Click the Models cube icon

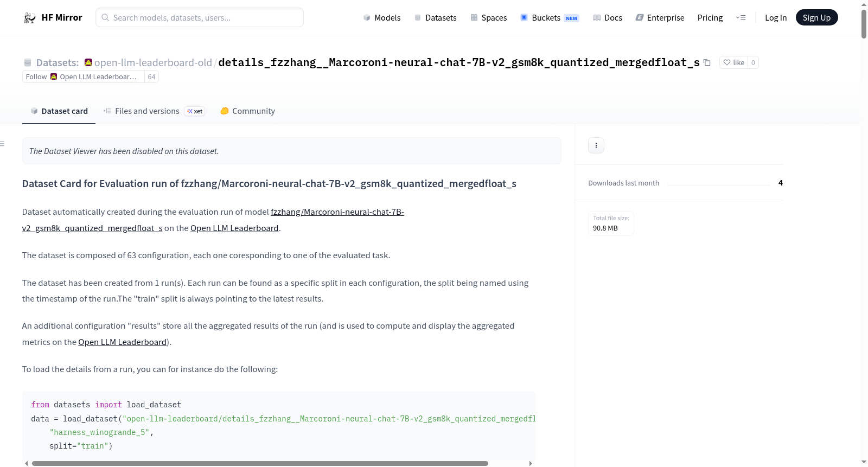click(x=367, y=18)
